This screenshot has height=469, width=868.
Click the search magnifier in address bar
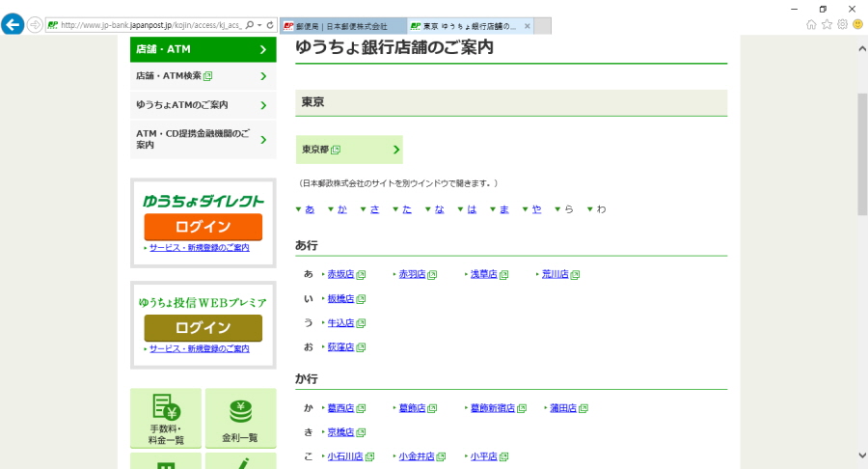[x=250, y=25]
